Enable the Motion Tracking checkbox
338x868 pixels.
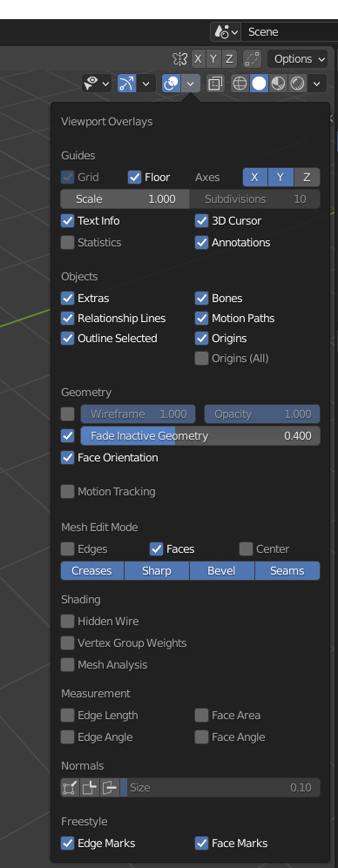[68, 492]
